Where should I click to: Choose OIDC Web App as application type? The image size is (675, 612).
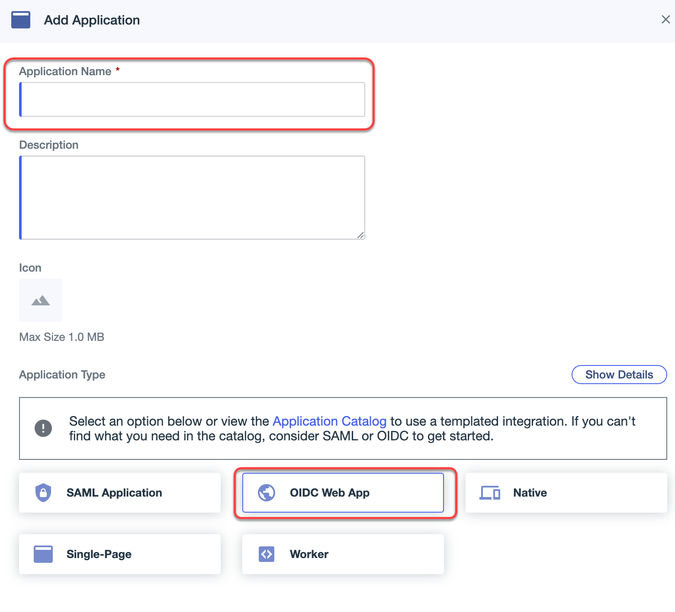click(x=330, y=493)
